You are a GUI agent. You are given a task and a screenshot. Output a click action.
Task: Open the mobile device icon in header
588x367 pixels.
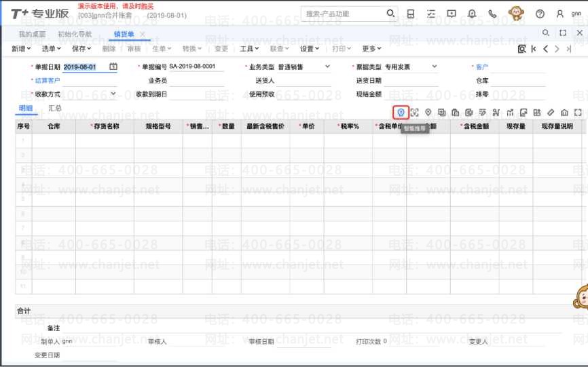411,14
